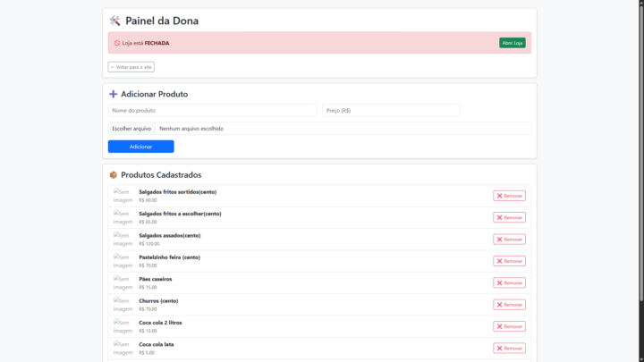Click the plus icon beside Adicionar Produto
Screen dimensions: 644x362
pyautogui.click(x=114, y=94)
